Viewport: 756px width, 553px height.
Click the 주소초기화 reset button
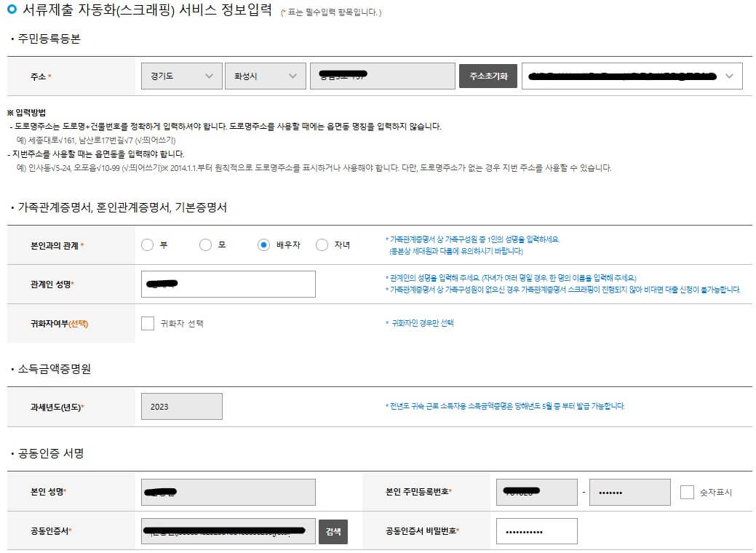(x=488, y=76)
